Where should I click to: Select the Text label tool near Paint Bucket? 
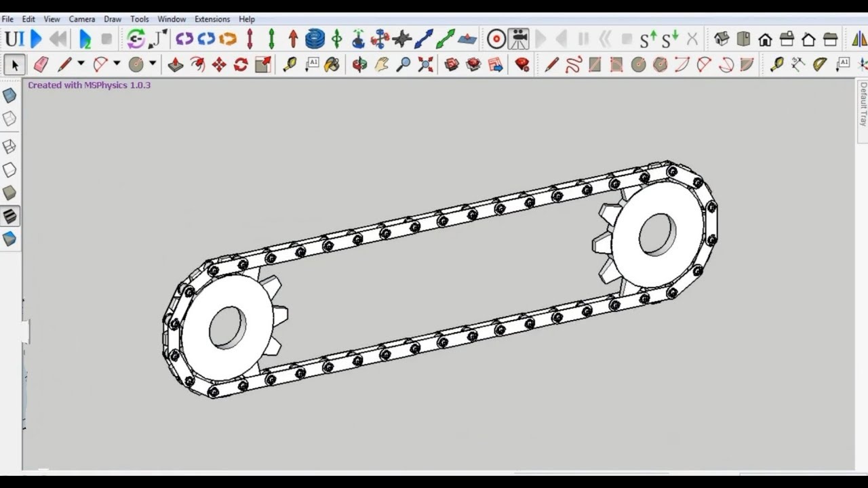(312, 65)
